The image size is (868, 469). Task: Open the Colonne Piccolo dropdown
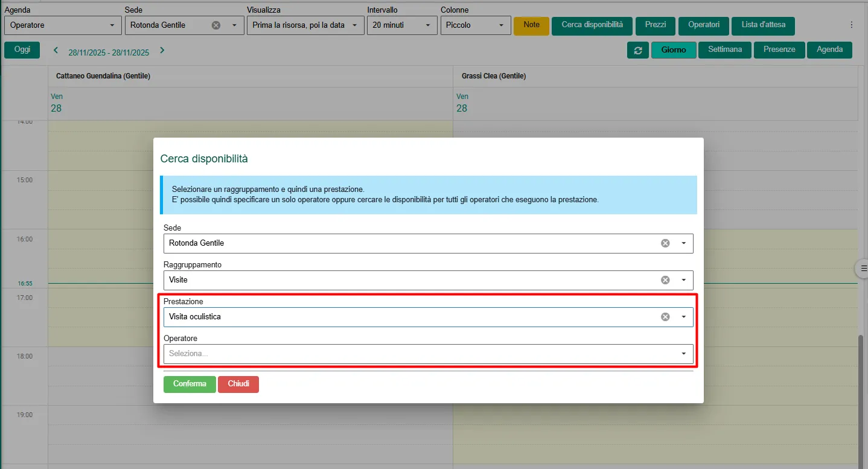click(x=475, y=25)
